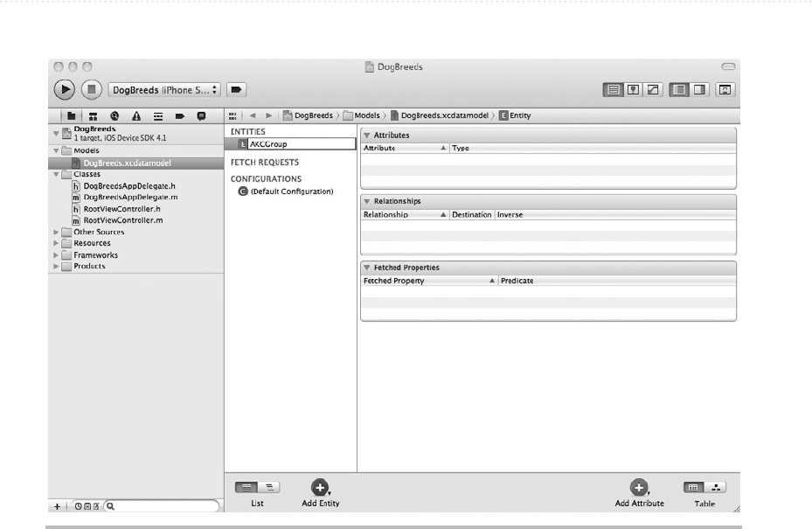Expand the Frameworks group
Viewport: 812px width, 529px height.
56,255
